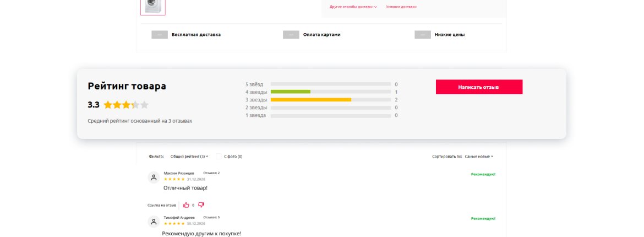Click the Бесплатная доставка icon

click(x=160, y=35)
